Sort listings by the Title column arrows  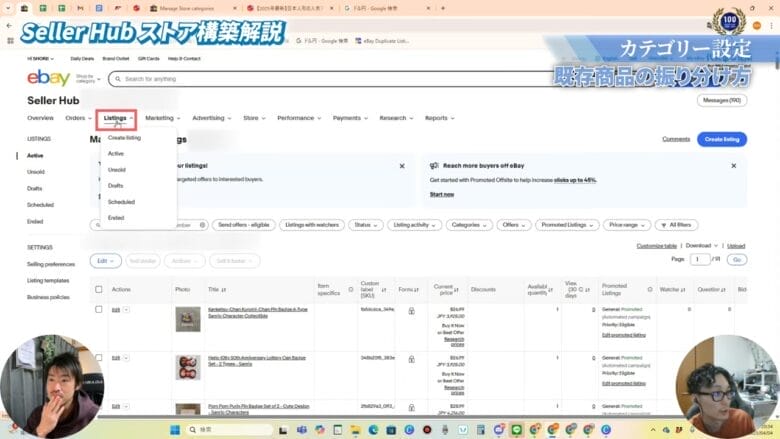pyautogui.click(x=223, y=289)
